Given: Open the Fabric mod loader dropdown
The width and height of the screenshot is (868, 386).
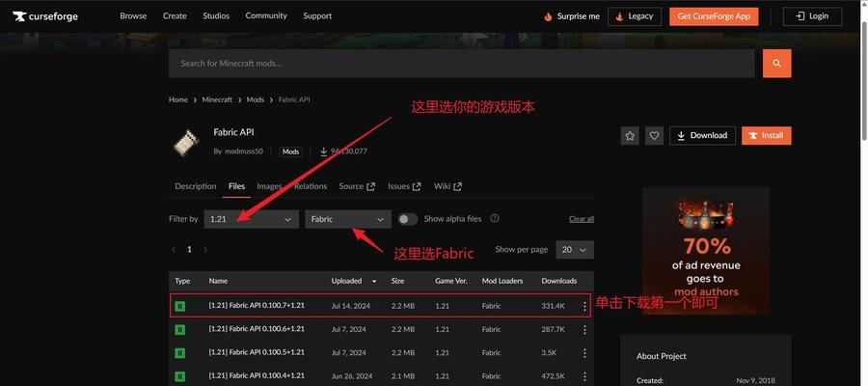Looking at the screenshot, I should click(x=348, y=219).
